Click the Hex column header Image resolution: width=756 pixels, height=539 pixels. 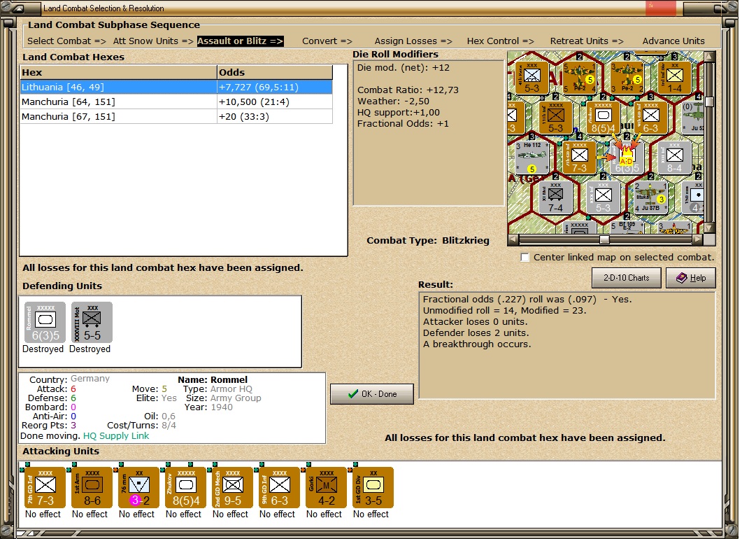119,72
